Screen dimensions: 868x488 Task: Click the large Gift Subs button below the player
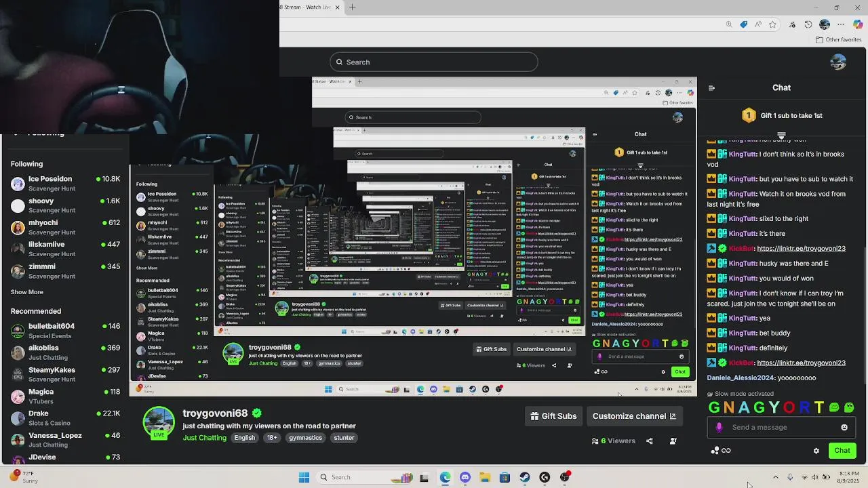553,416
